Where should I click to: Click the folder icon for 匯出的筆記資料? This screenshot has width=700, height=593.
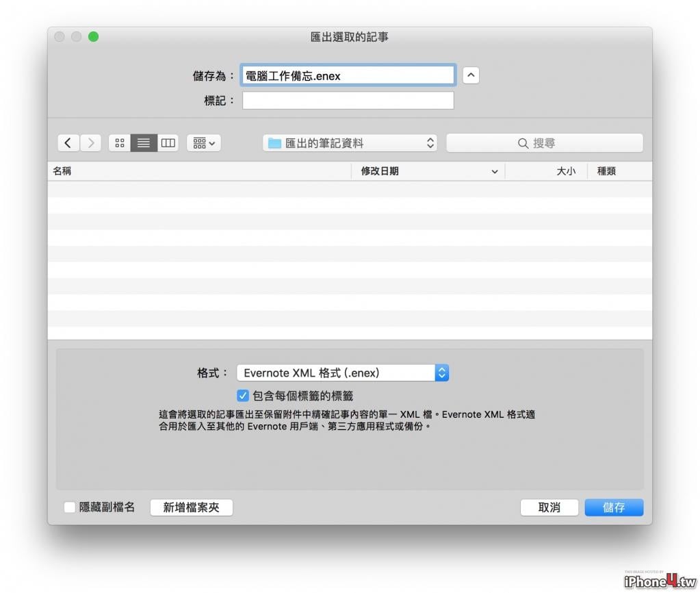pyautogui.click(x=274, y=143)
